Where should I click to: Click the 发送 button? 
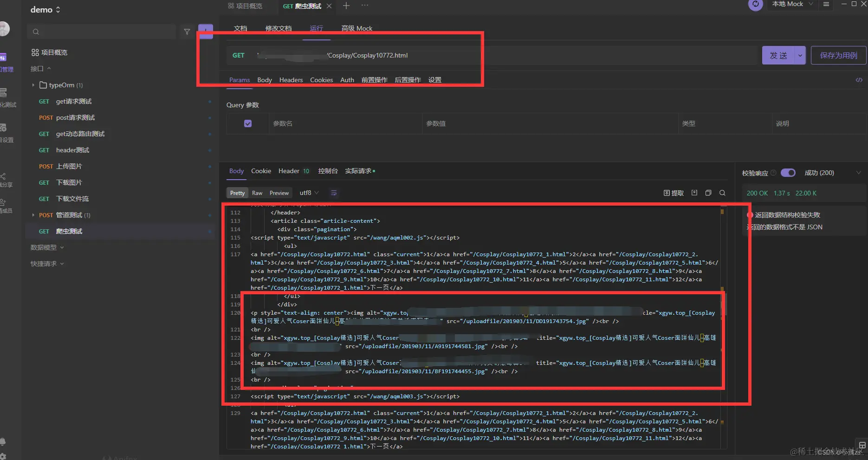(778, 55)
